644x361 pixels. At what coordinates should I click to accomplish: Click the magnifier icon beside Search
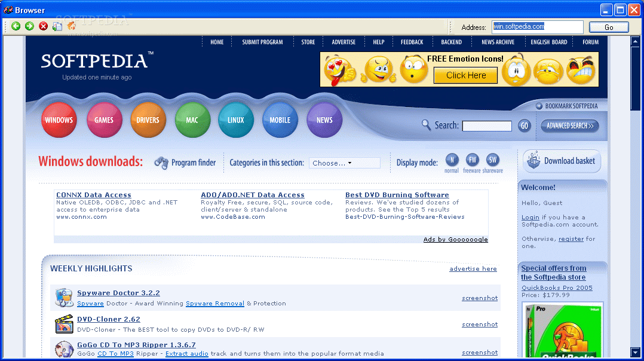click(x=426, y=125)
